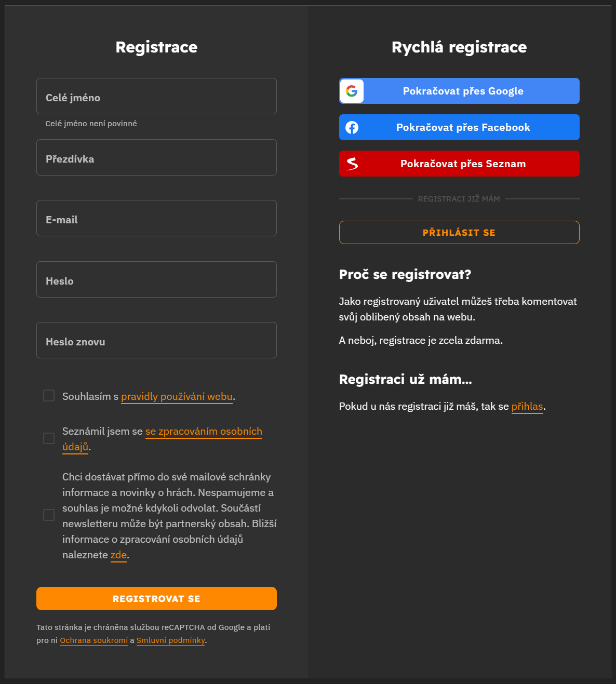Select the Přezdívka field
Image resolution: width=616 pixels, height=684 pixels.
(156, 157)
